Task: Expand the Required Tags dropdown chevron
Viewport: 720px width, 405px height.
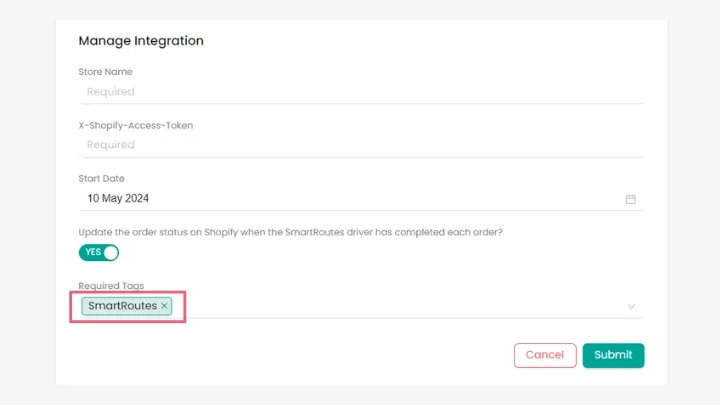Action: pos(631,306)
